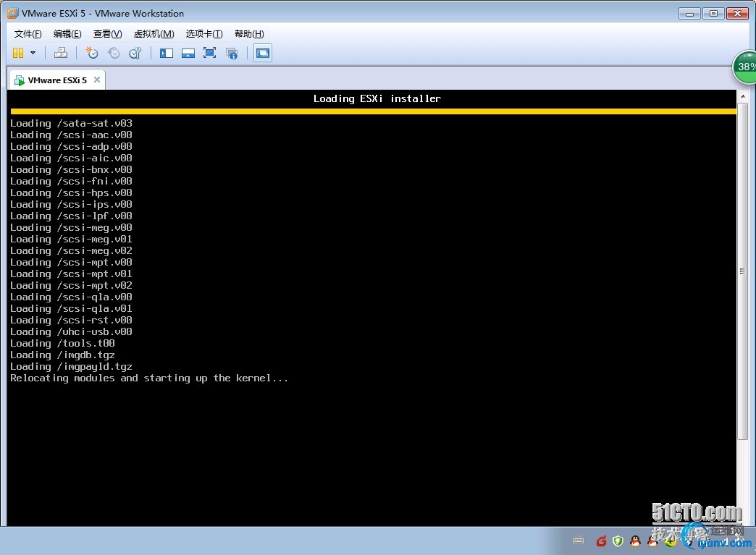Image resolution: width=756 pixels, height=555 pixels.
Task: Click the revert to snapshot icon
Action: pos(114,53)
